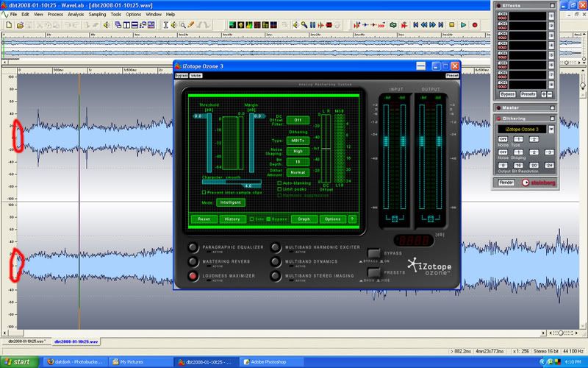588x368 pixels.
Task: Open the Options menu
Action: (133, 14)
